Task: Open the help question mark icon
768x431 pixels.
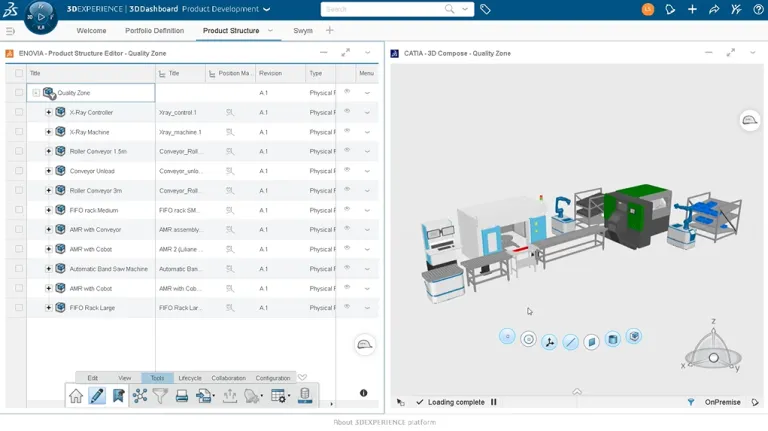Action: [x=758, y=9]
